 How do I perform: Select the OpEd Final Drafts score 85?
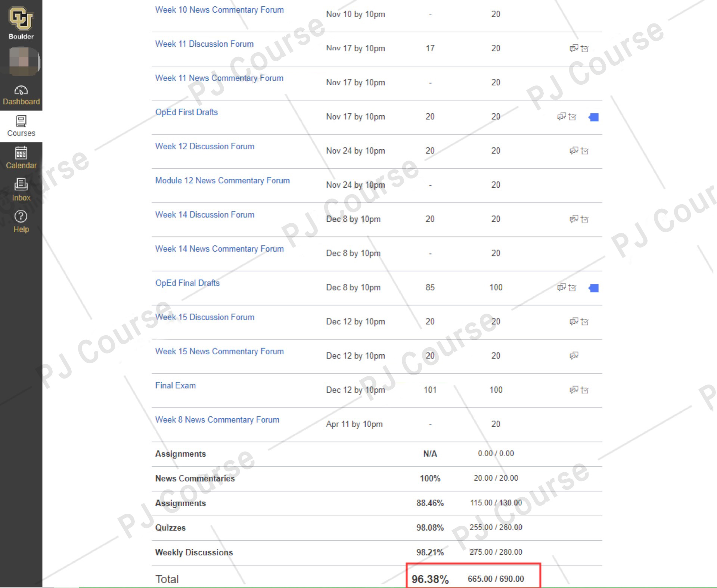tap(430, 287)
